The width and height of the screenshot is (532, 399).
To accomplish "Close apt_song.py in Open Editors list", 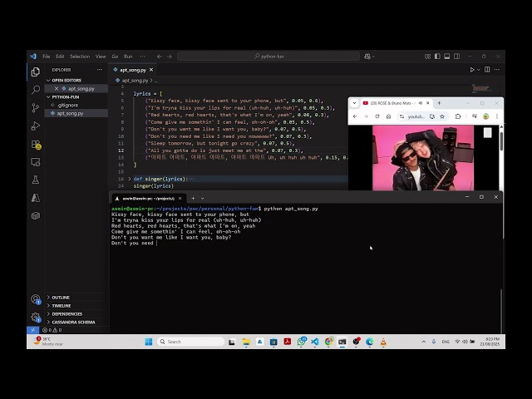I will 57,89.
